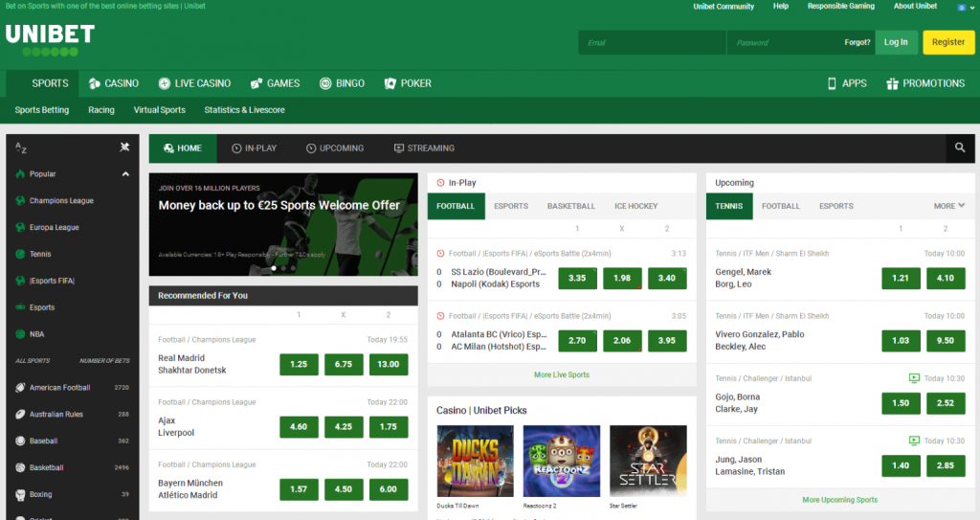The height and width of the screenshot is (520, 980).
Task: Click the streaming icon for Jung vs Lamasine
Action: click(914, 441)
